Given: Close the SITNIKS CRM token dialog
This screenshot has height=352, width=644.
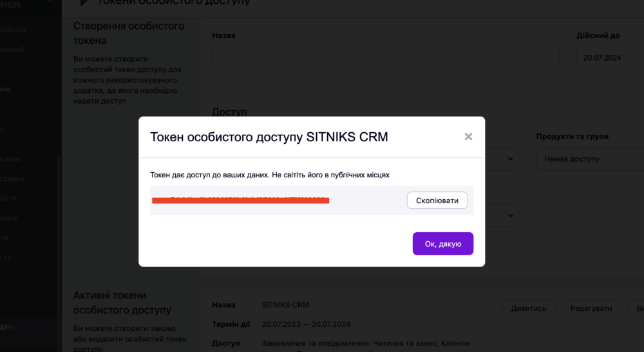Looking at the screenshot, I should coord(468,137).
